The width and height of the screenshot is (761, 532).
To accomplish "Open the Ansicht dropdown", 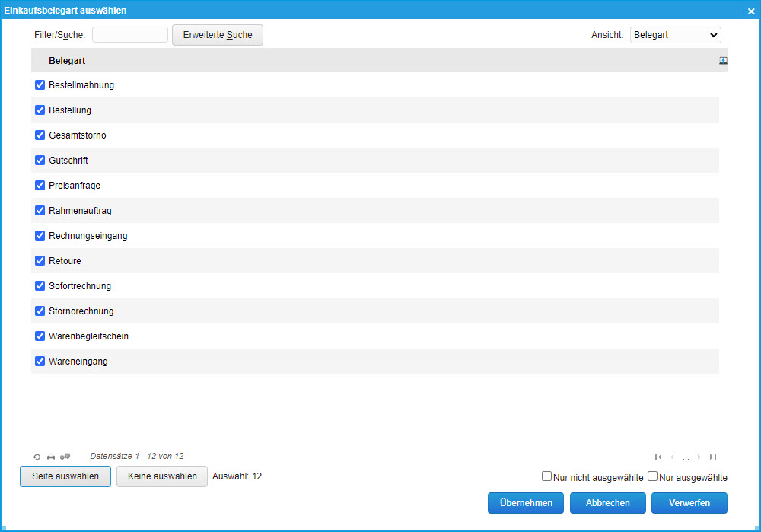I will (x=675, y=35).
